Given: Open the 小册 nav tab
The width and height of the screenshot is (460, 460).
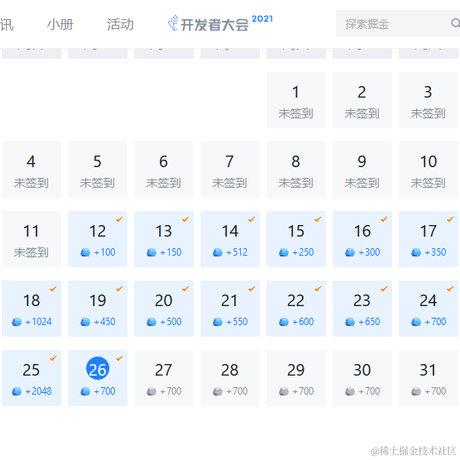Looking at the screenshot, I should tap(60, 24).
